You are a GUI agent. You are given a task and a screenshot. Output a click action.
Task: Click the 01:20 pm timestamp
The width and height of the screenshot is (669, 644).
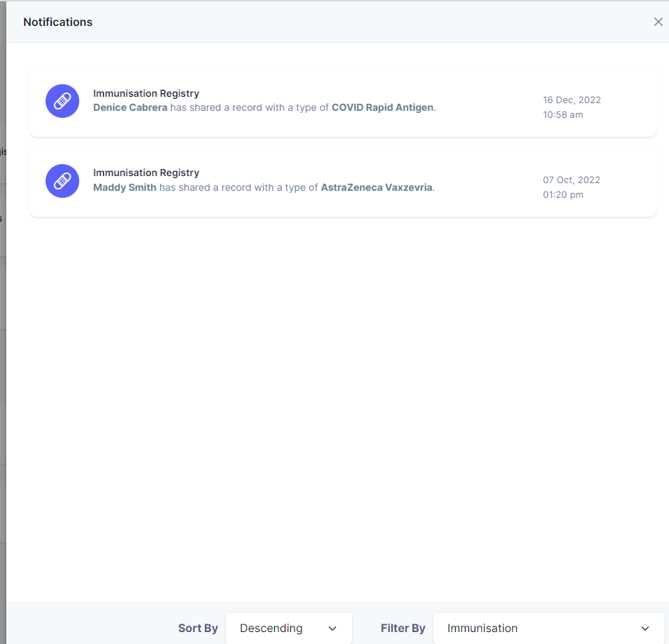tap(563, 194)
